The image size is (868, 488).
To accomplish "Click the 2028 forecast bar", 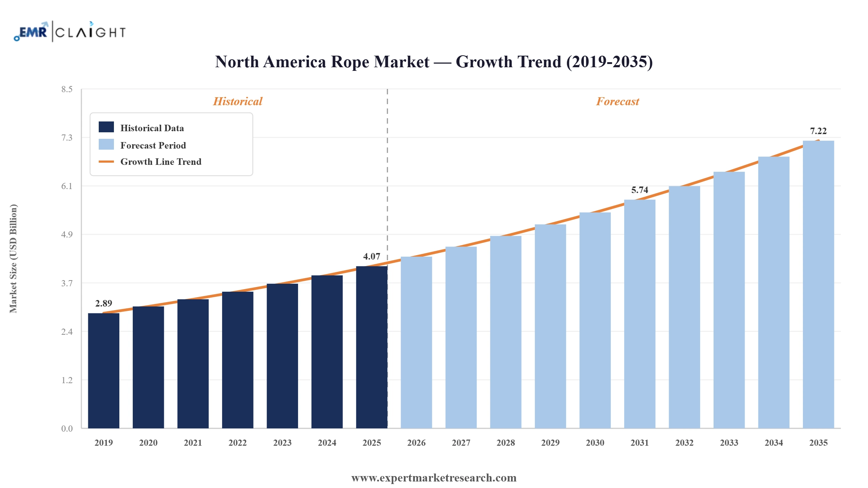I will point(506,332).
